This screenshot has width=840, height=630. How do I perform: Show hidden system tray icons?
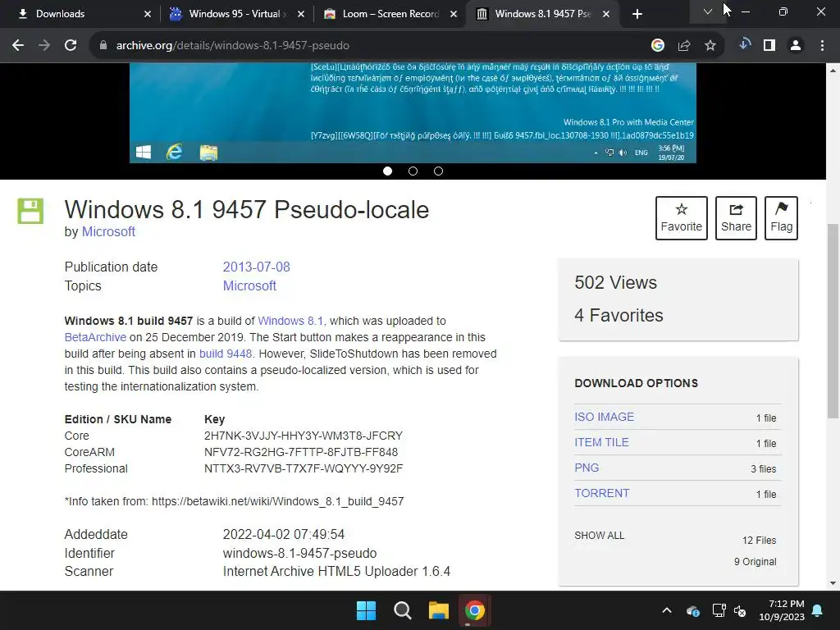[667, 610]
